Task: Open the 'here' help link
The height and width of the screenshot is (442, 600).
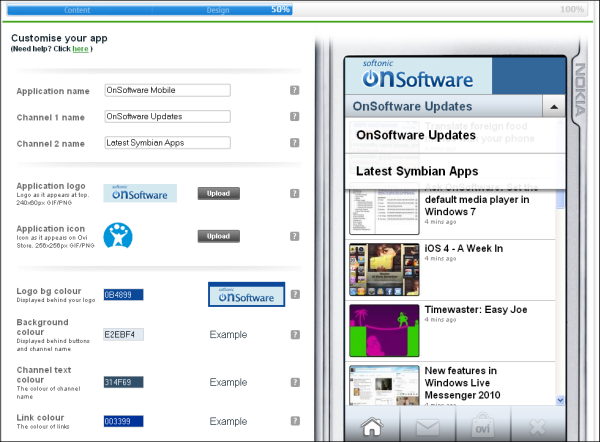Action: (79, 48)
